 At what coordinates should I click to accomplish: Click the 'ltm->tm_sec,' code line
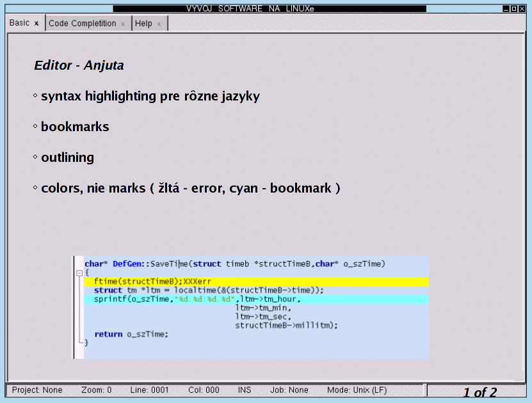point(263,317)
